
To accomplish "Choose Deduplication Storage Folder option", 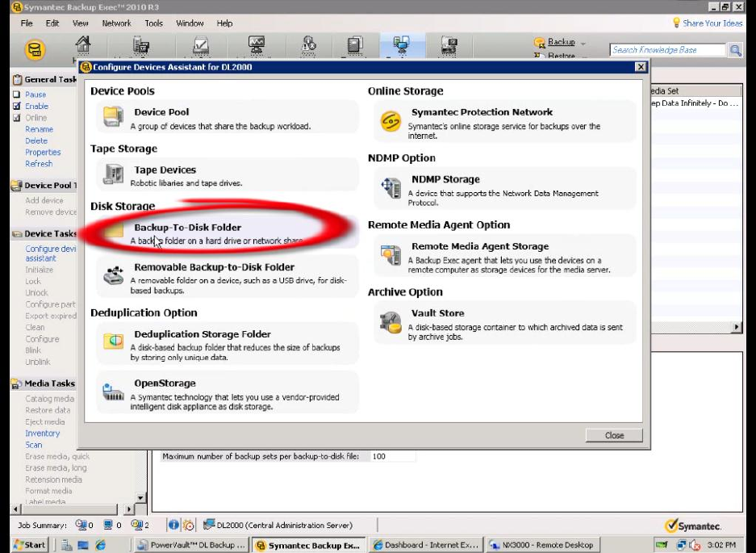I will click(227, 344).
